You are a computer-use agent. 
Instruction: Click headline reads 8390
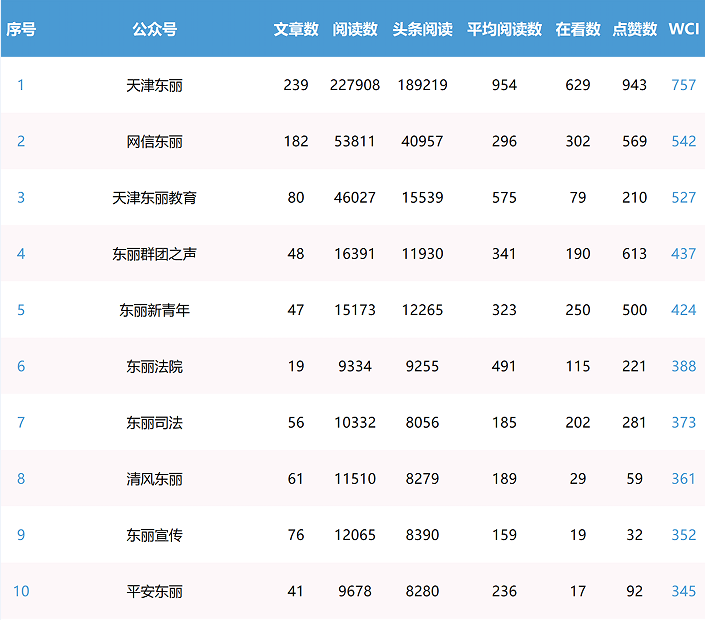pos(422,535)
